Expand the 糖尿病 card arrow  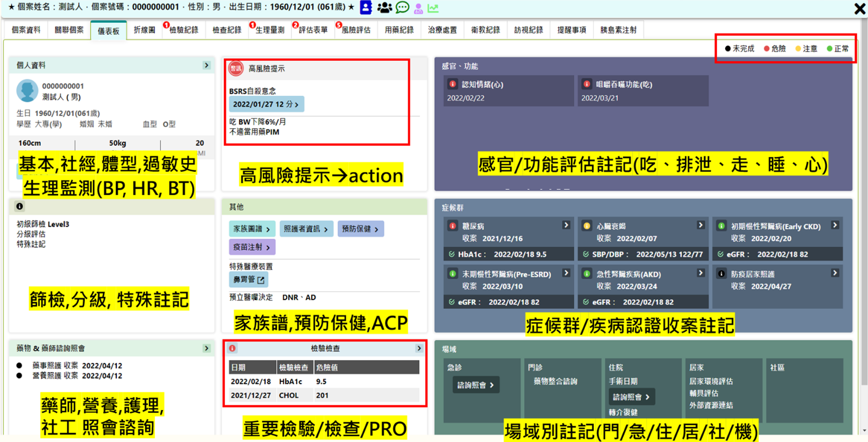566,225
